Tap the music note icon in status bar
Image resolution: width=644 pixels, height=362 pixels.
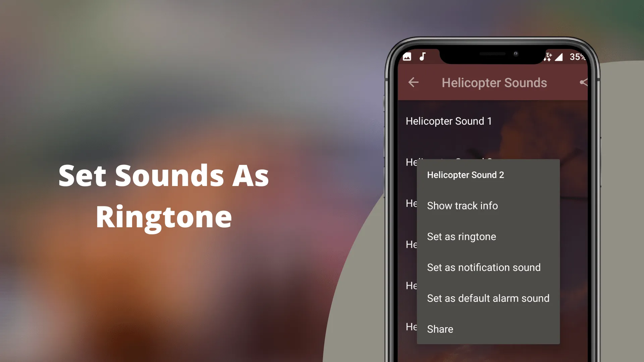pyautogui.click(x=423, y=56)
